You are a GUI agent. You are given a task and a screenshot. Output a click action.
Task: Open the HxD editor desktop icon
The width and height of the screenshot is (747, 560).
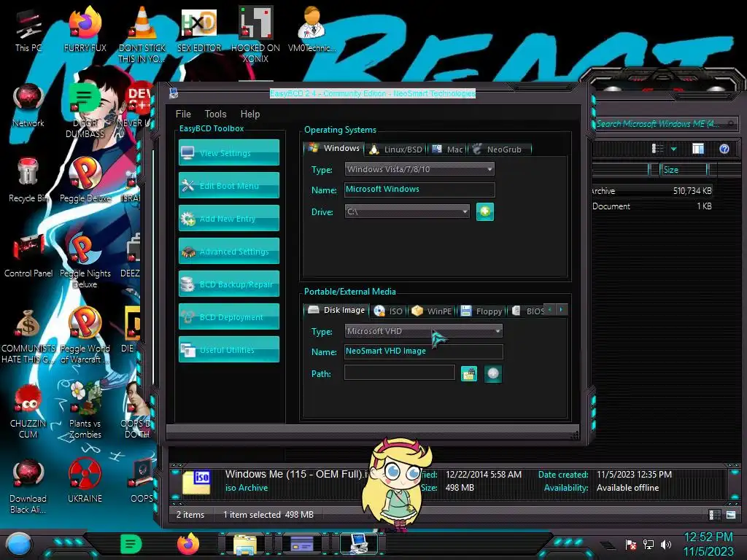click(x=198, y=29)
